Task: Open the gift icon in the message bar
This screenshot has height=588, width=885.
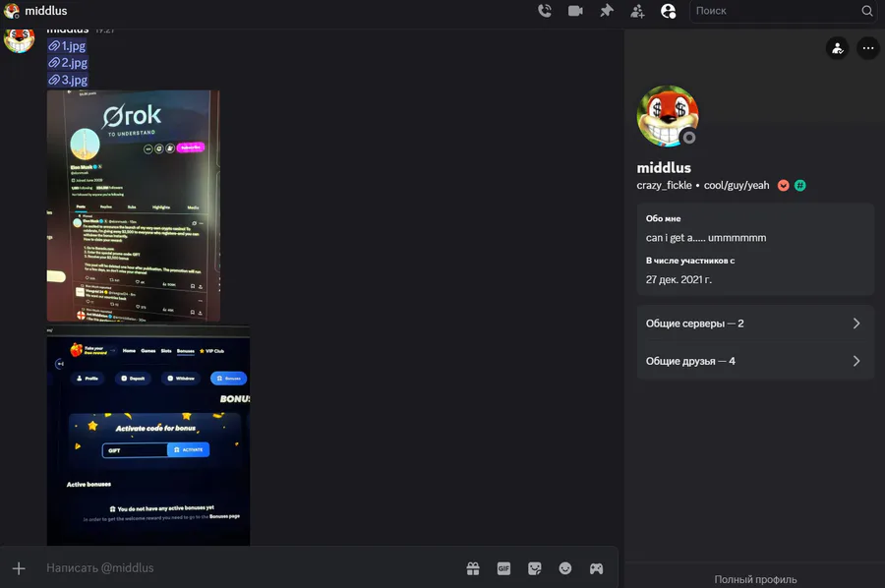Action: pos(473,568)
